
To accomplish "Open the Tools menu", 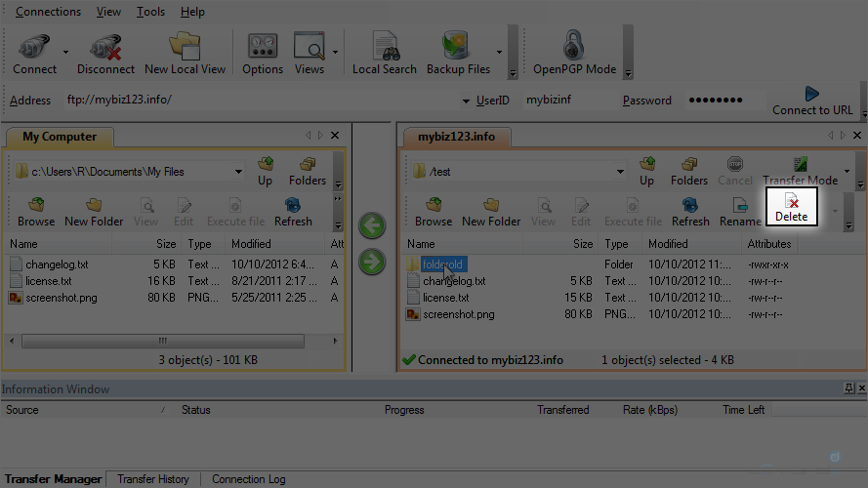I will 150,12.
